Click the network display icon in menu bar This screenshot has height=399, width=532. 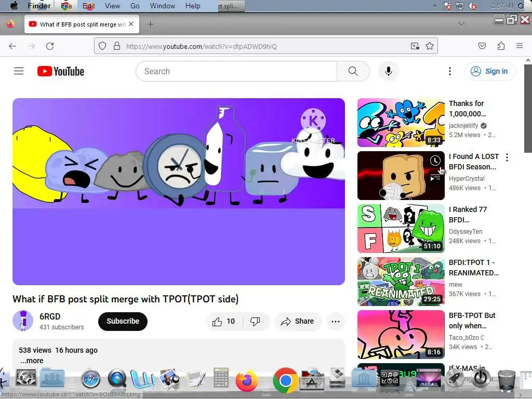pyautogui.click(x=460, y=6)
